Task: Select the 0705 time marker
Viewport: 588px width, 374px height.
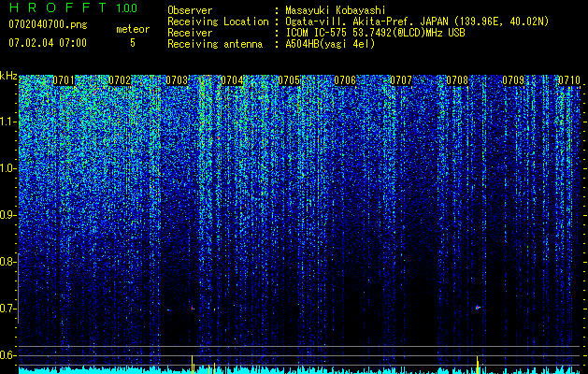Action: (x=289, y=80)
